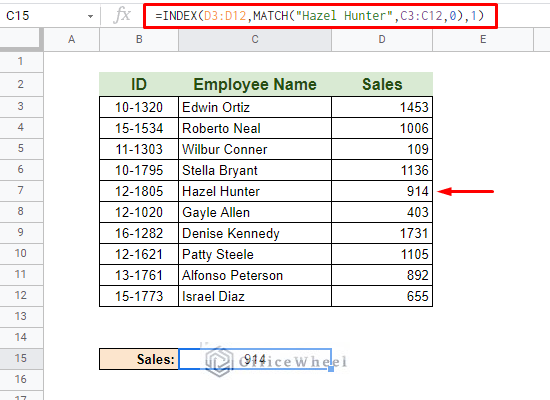Select cell with ID 12-1020
The image size is (550, 400).
(139, 212)
